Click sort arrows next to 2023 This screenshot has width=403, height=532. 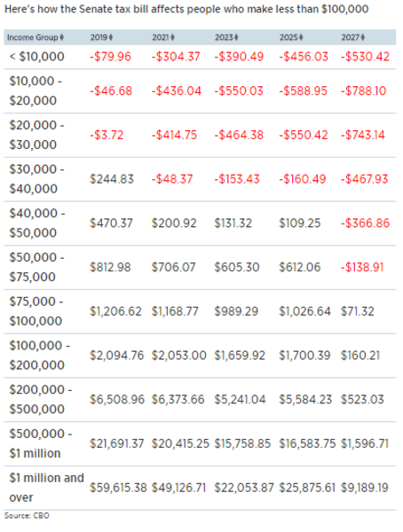(x=236, y=37)
